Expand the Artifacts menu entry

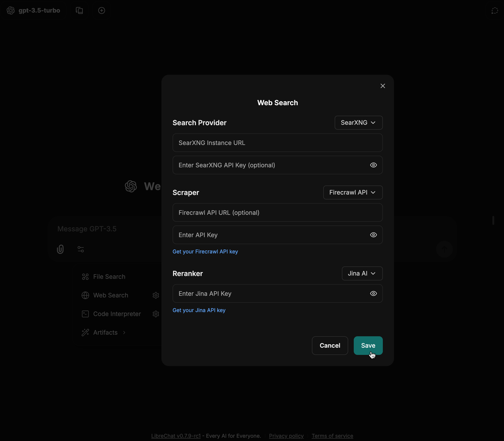point(105,332)
